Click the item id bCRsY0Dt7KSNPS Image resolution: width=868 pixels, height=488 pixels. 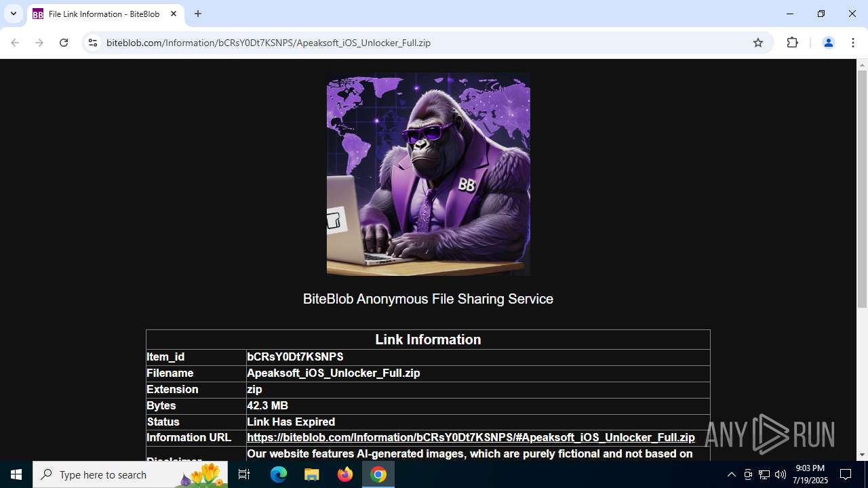pos(295,357)
